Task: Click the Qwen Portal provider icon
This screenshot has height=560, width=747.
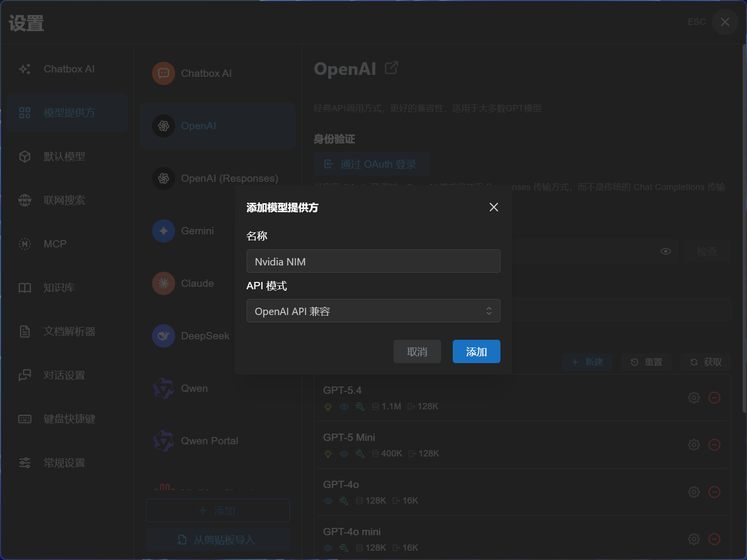Action: 163,441
